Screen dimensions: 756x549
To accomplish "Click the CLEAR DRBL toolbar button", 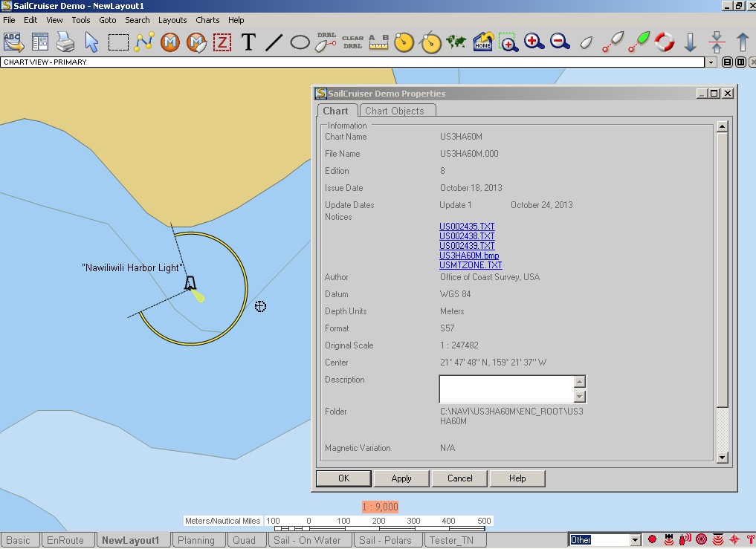I will (x=352, y=42).
